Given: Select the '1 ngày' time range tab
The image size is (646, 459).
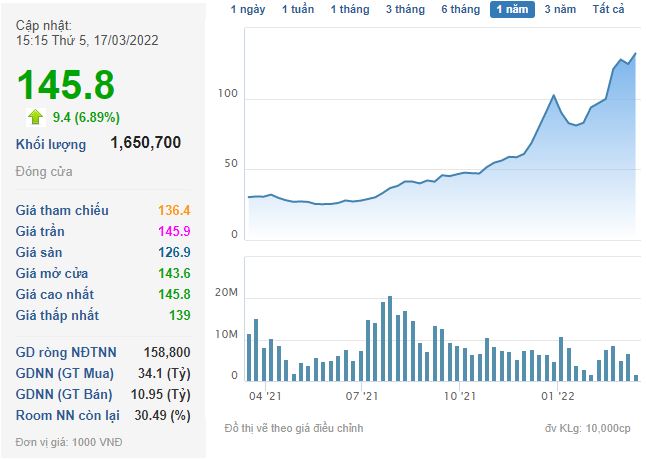Looking at the screenshot, I should click(x=248, y=10).
